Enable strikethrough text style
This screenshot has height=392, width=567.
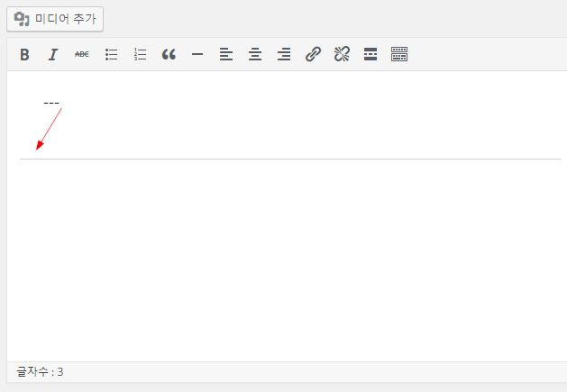[82, 55]
